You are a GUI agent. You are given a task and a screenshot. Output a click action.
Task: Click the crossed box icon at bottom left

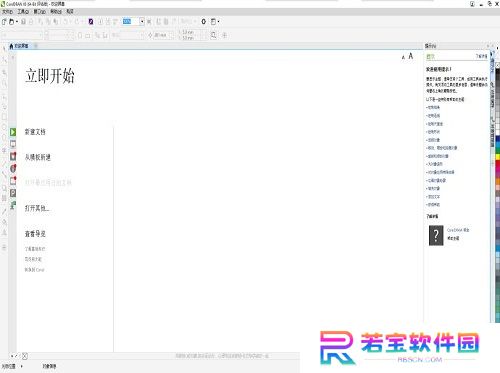pyautogui.click(x=25, y=356)
